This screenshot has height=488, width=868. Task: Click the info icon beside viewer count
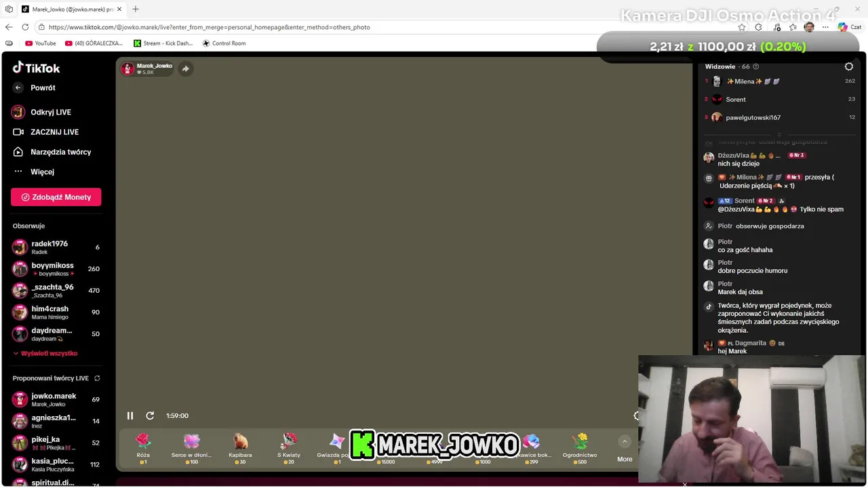[x=756, y=66]
